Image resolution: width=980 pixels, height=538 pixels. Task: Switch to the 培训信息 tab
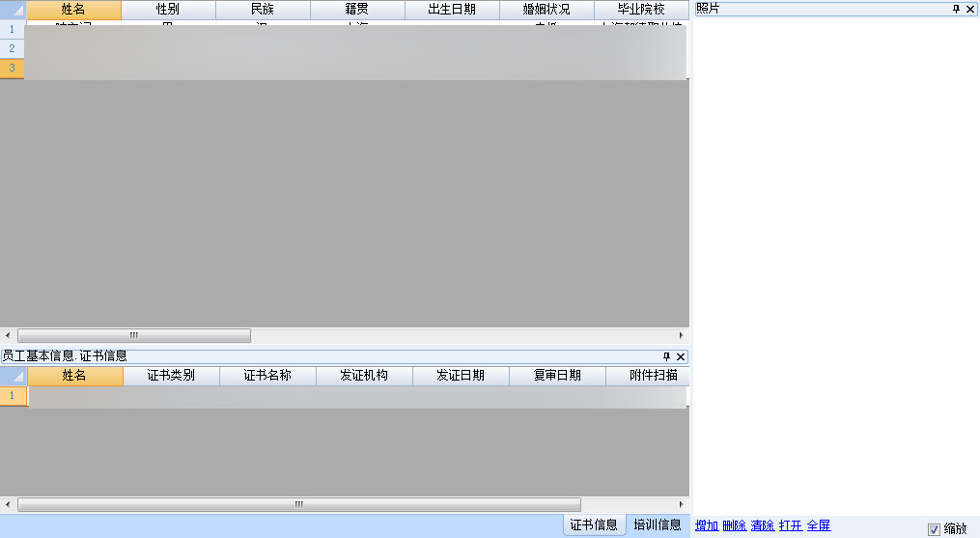tap(658, 525)
